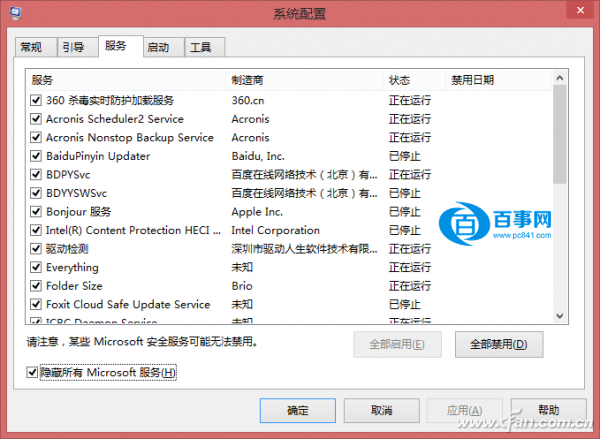Toggle 隐藏所有 Microsoft 服务 checkbox
600x439 pixels.
(x=32, y=372)
